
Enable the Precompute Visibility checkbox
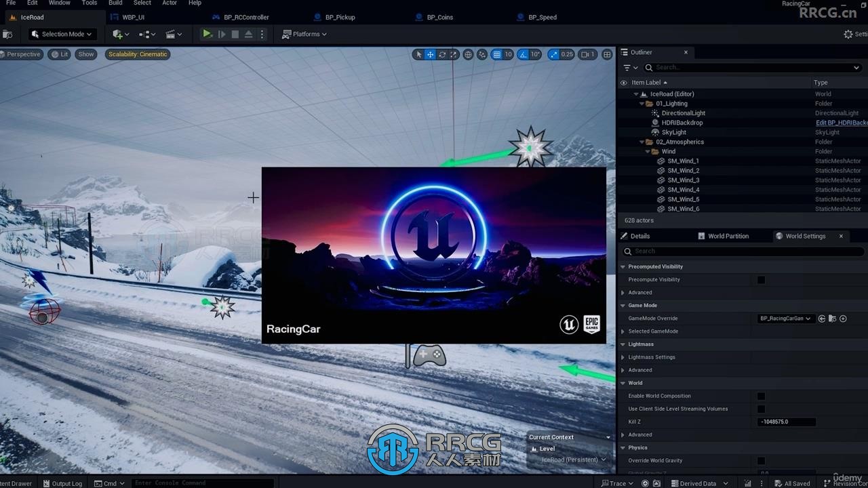pyautogui.click(x=761, y=279)
